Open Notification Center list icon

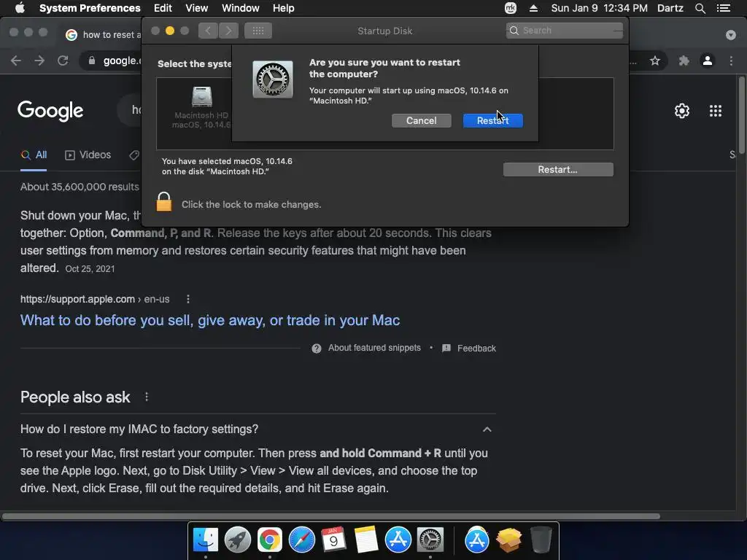tap(724, 8)
